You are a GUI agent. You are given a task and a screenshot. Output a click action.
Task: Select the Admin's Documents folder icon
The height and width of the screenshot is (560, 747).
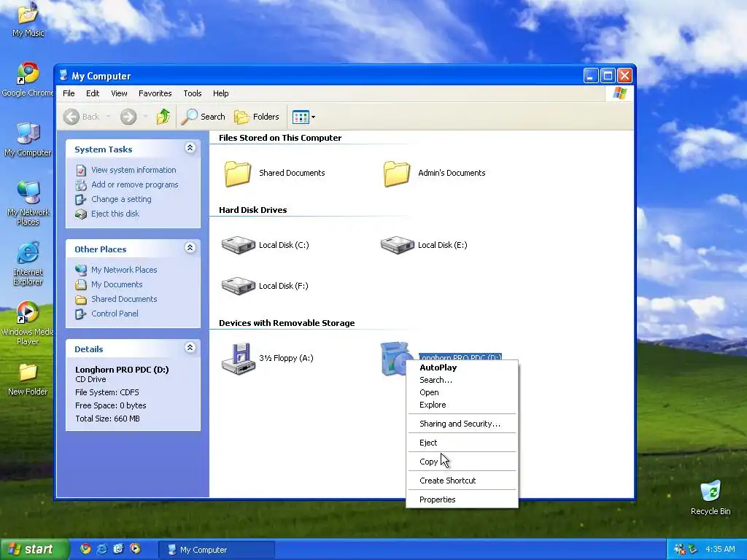pos(396,174)
